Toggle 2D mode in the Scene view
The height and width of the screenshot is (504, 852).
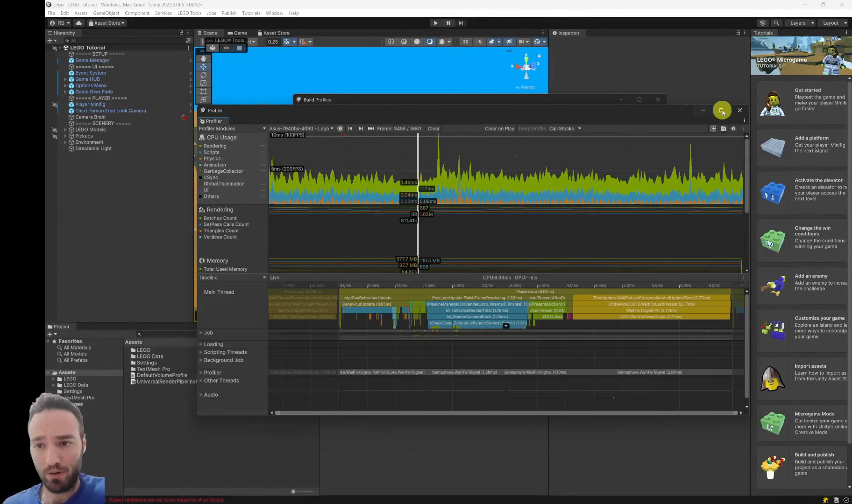(465, 42)
